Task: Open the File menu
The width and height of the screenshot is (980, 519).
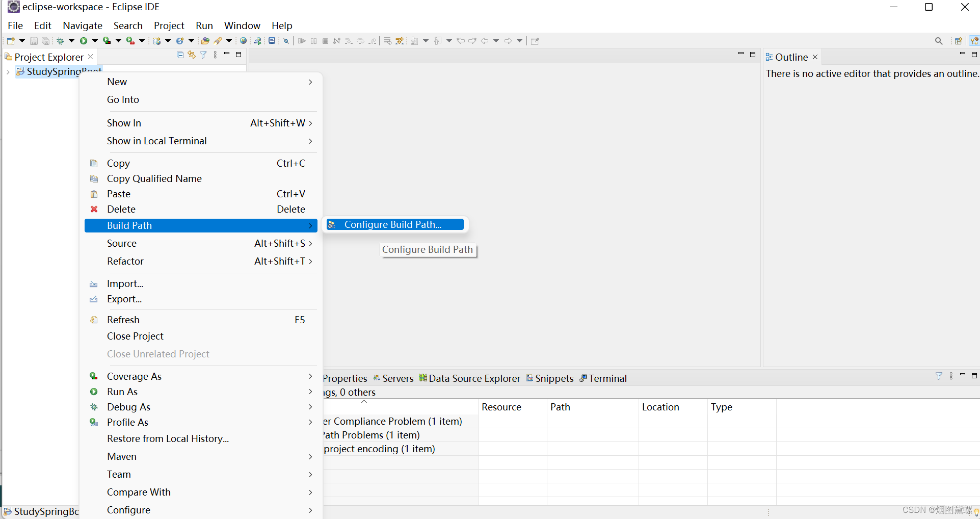Action: (x=15, y=25)
